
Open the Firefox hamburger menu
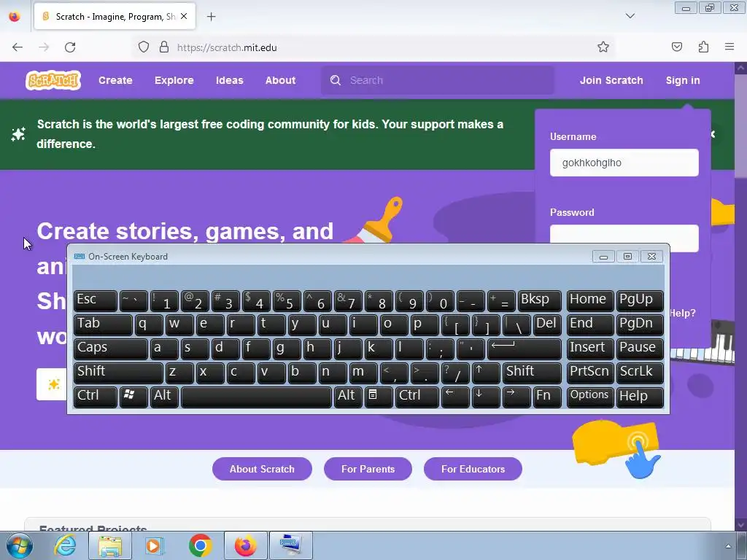click(x=729, y=47)
